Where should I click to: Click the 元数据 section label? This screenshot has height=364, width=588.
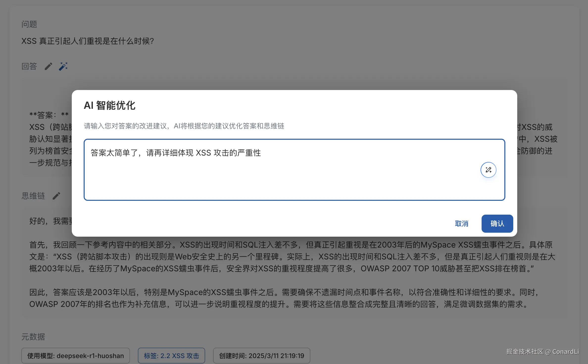point(33,337)
